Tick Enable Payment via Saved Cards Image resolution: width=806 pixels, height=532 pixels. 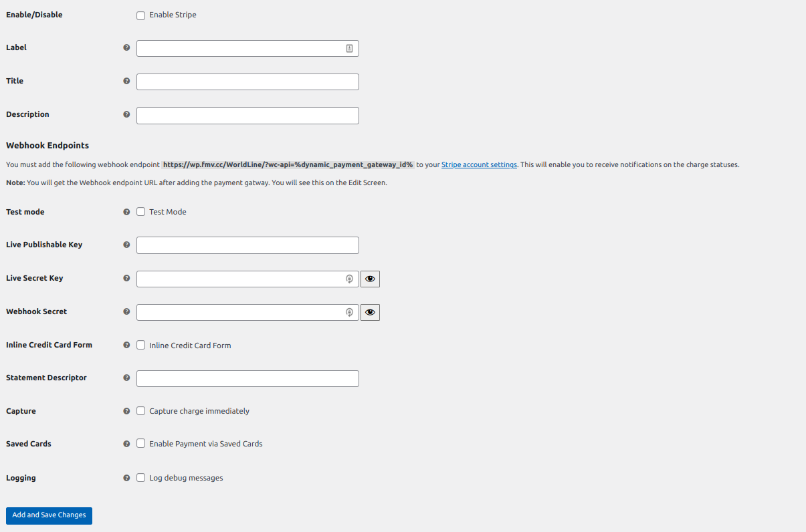point(141,444)
